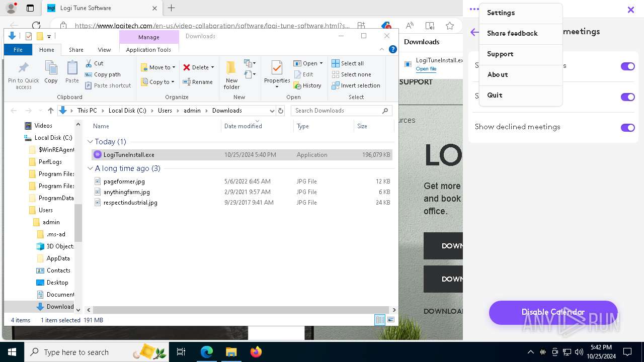Choose Support in Logi Tune menu
This screenshot has height=362, width=644.
coord(521,54)
